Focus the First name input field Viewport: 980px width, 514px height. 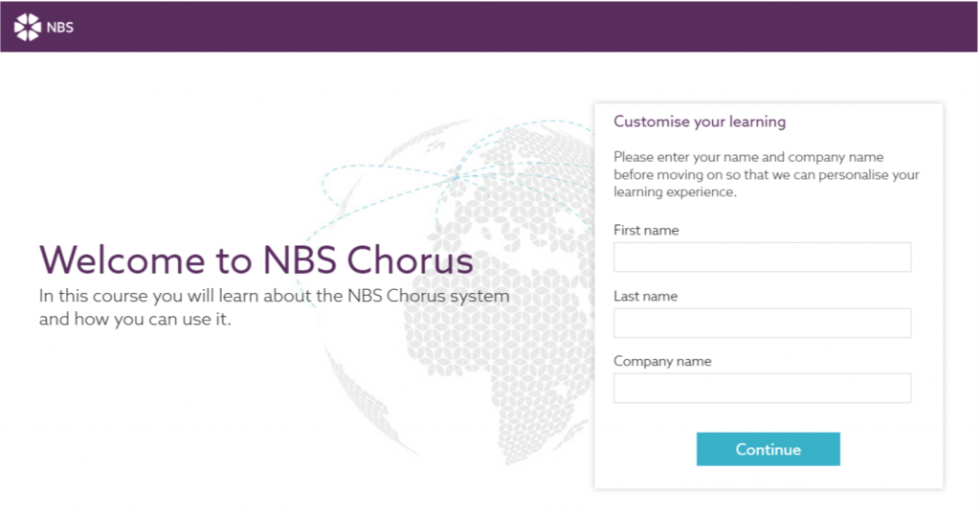(x=762, y=257)
